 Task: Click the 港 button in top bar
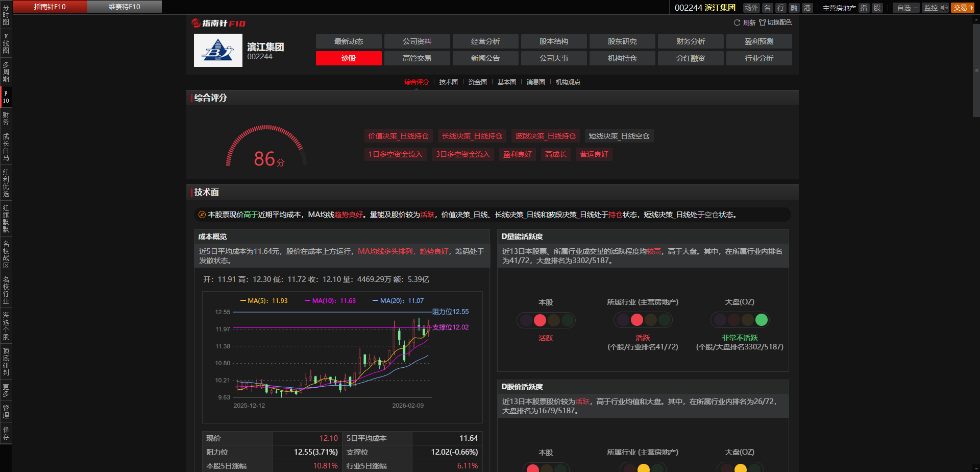pos(807,8)
